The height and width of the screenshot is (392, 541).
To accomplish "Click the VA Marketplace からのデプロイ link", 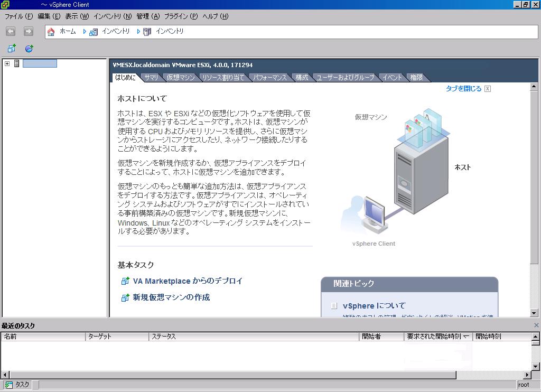I will point(188,281).
